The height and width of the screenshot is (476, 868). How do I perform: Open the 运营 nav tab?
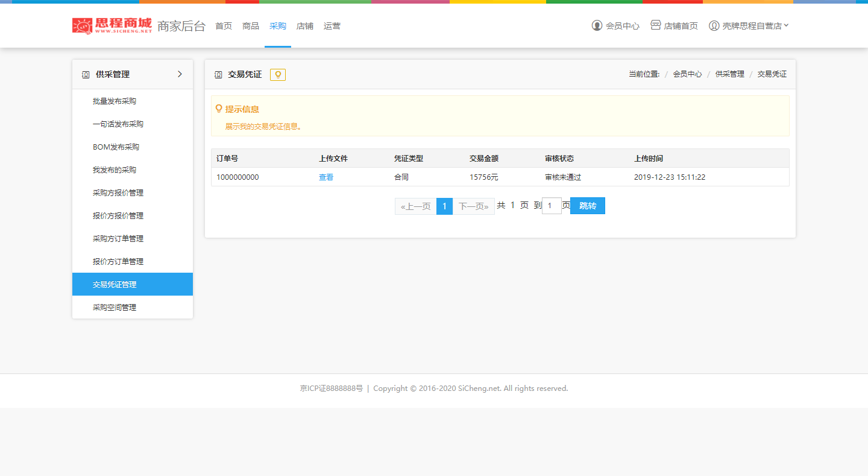point(332,26)
